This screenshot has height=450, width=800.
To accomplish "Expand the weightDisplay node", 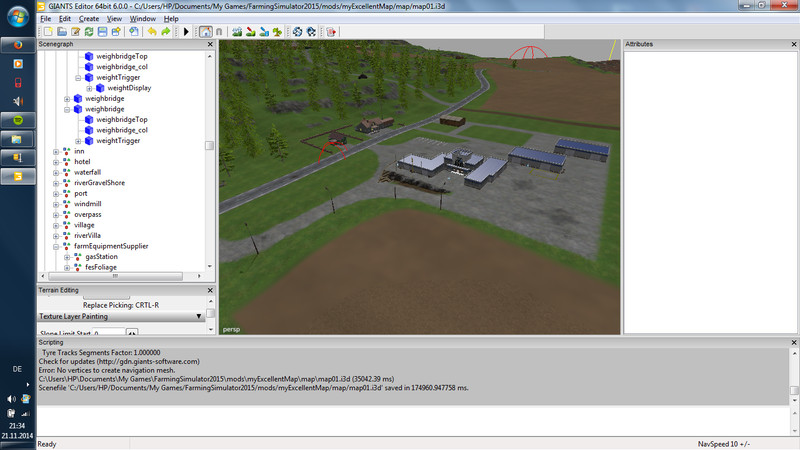I will click(89, 88).
